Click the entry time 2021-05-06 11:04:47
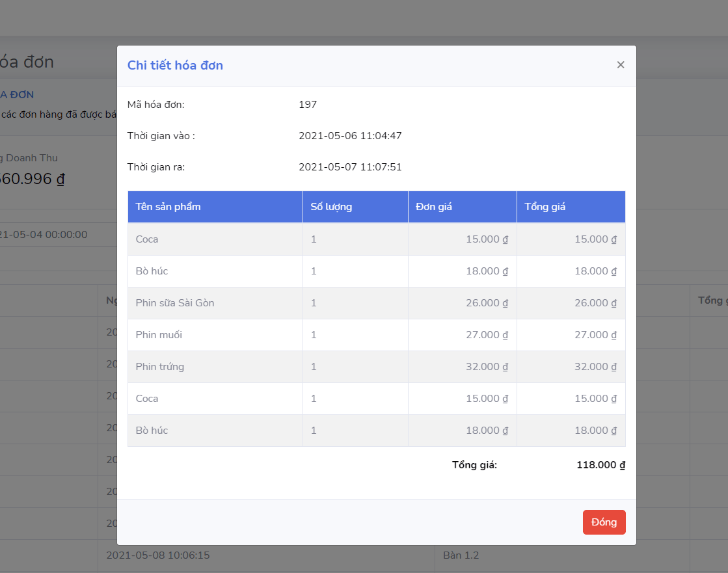This screenshot has height=573, width=728. click(350, 136)
